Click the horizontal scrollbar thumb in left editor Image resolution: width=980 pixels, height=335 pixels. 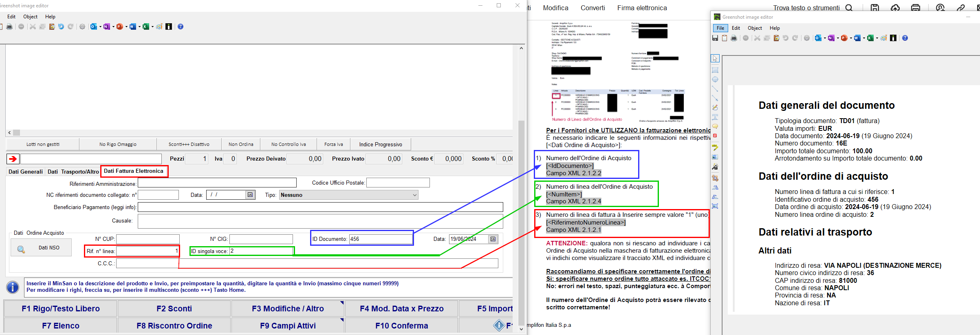click(17, 132)
